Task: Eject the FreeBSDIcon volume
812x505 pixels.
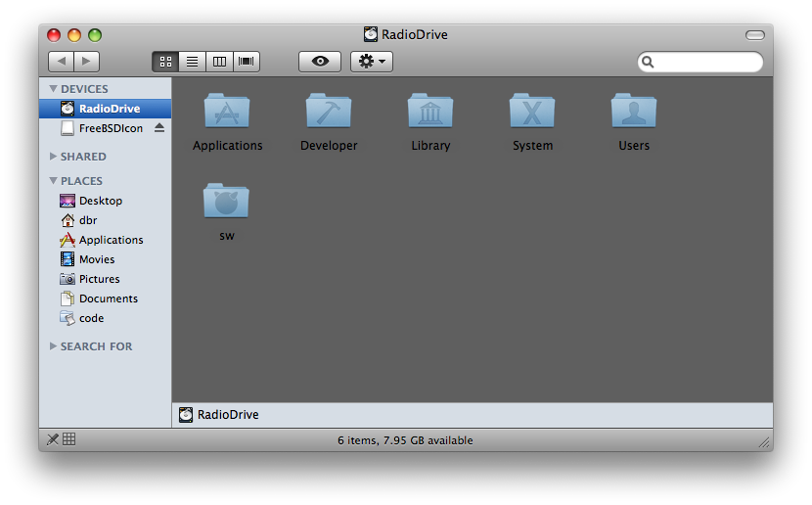Action: [159, 127]
